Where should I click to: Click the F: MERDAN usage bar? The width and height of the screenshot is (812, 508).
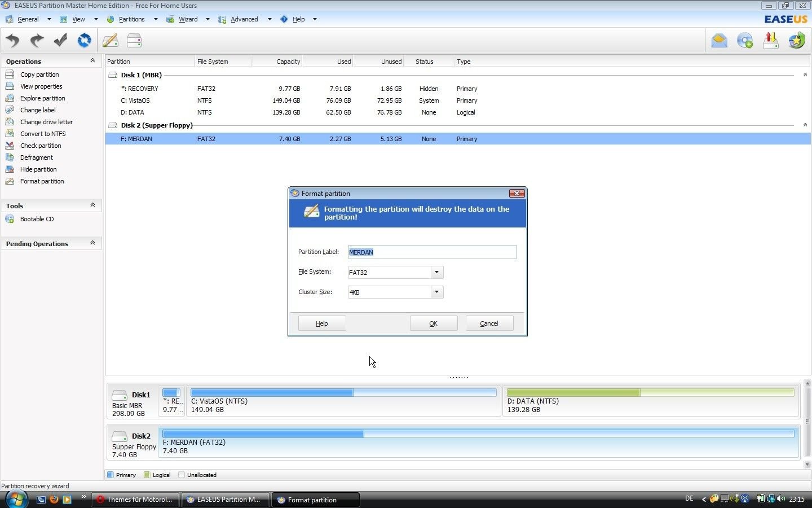[478, 433]
